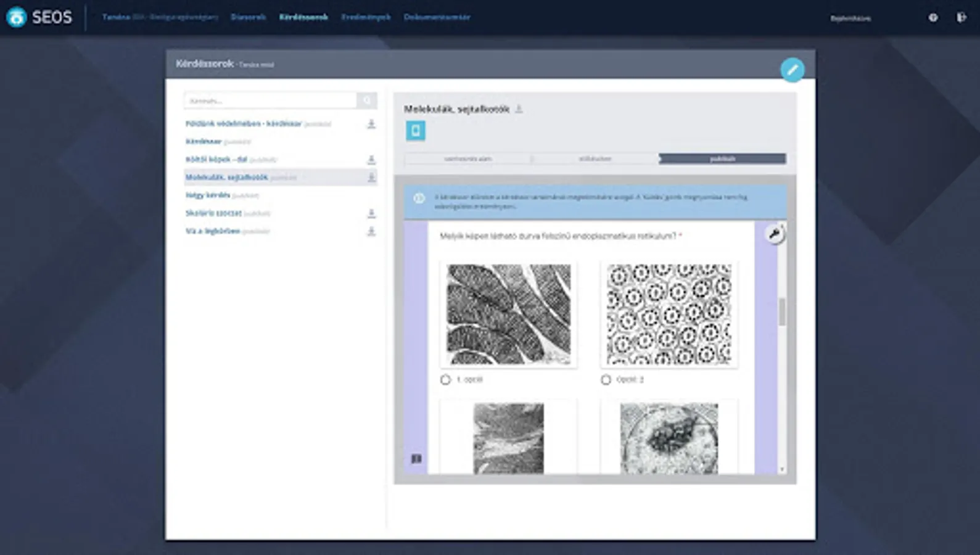The height and width of the screenshot is (555, 980).
Task: Open the Dokumentumtár menu item
Action: pos(437,17)
